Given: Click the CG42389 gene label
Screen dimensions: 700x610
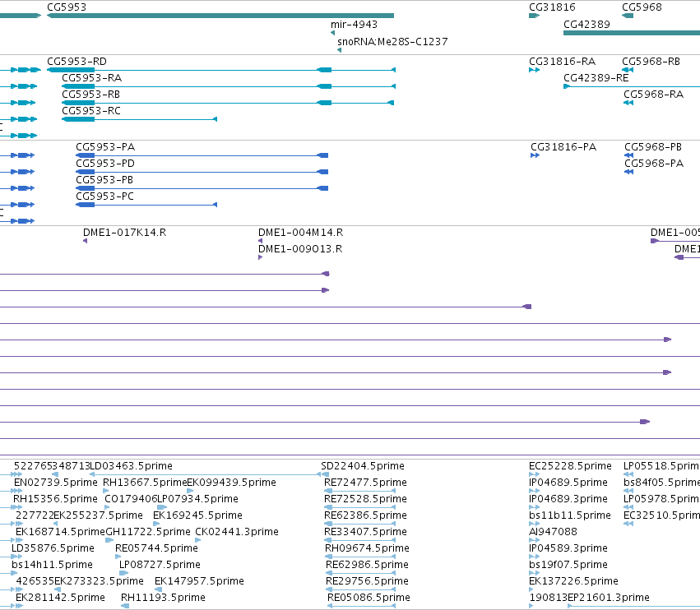Looking at the screenshot, I should pos(586,24).
